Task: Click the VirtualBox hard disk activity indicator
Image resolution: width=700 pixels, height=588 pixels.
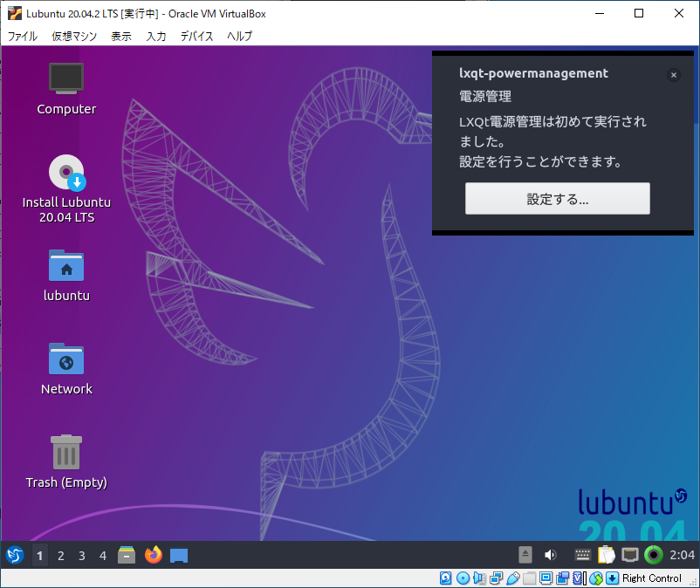Action: (445, 578)
